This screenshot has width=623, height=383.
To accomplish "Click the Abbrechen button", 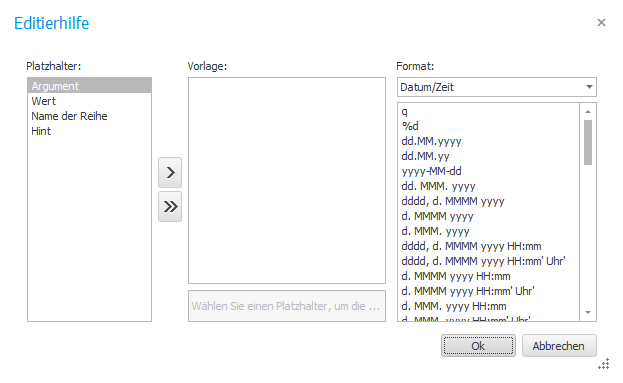I will 559,346.
